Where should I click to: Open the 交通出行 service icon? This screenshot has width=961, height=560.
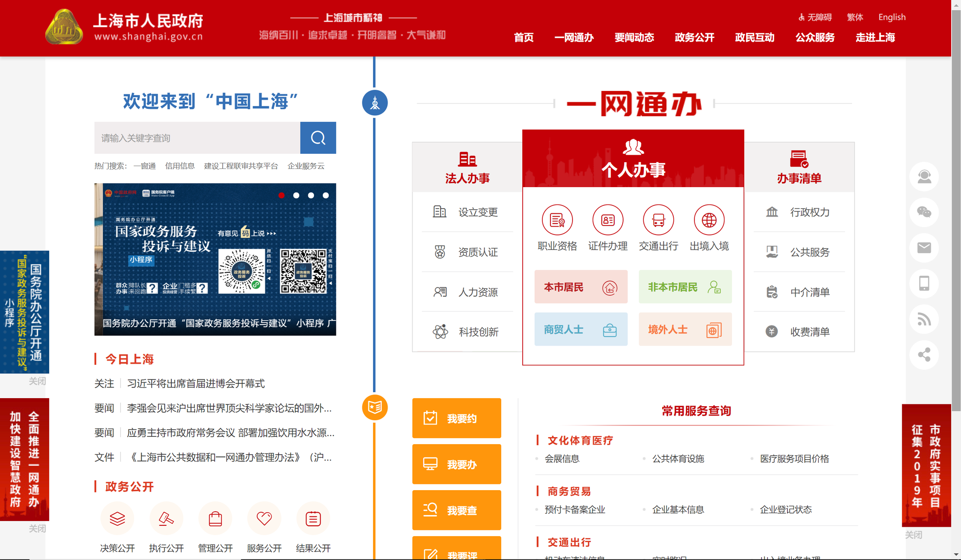pyautogui.click(x=658, y=219)
